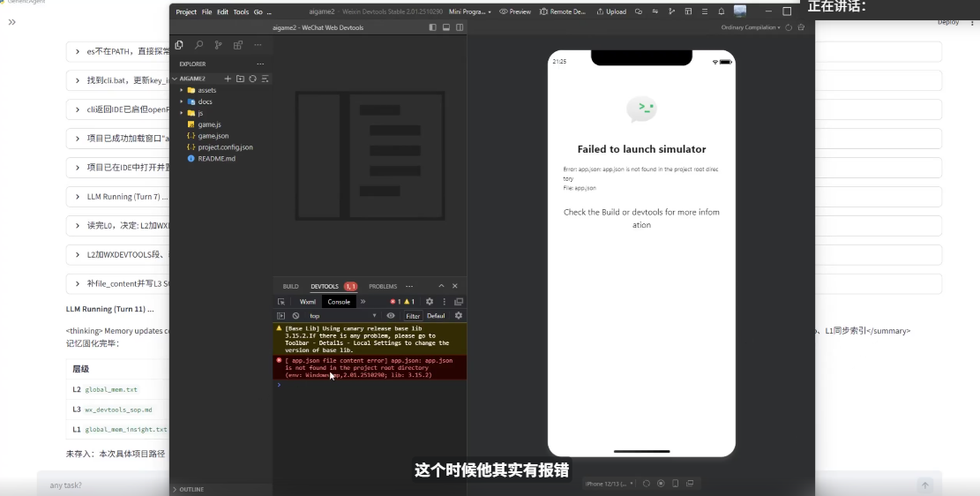Switch to the BUILD panel tab
The width and height of the screenshot is (980, 496).
[290, 287]
